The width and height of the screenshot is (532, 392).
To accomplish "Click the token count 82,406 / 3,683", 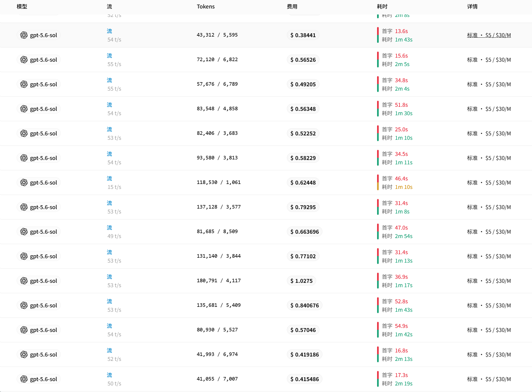I will click(x=217, y=133).
